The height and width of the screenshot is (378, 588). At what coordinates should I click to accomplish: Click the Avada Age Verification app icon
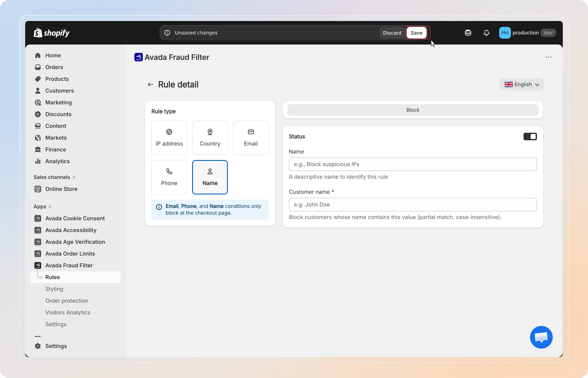point(38,242)
